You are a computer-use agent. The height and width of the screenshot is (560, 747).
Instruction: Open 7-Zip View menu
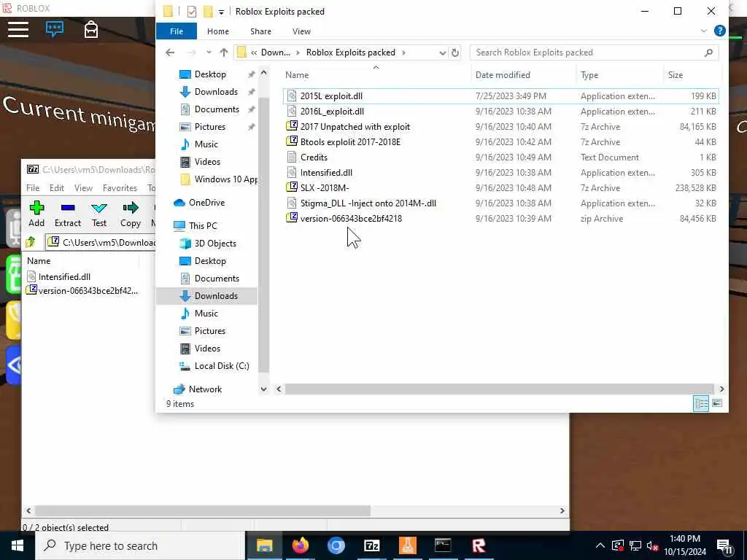[83, 187]
